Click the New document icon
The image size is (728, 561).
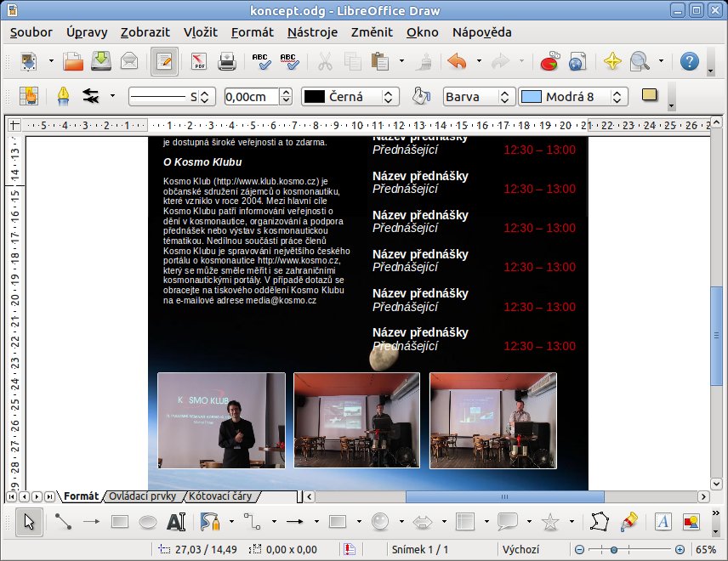[29, 61]
